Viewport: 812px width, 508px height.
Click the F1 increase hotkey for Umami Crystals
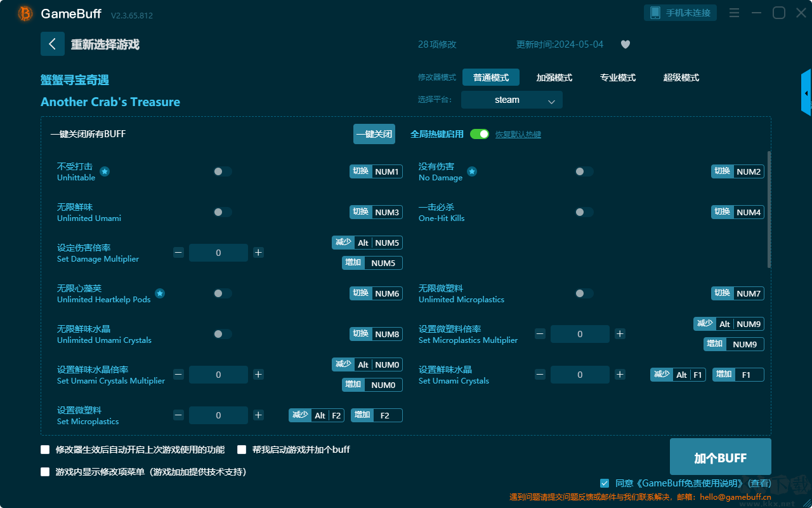point(738,375)
